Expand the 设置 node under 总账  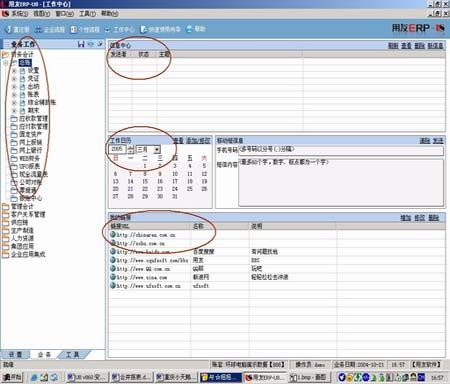(14, 71)
